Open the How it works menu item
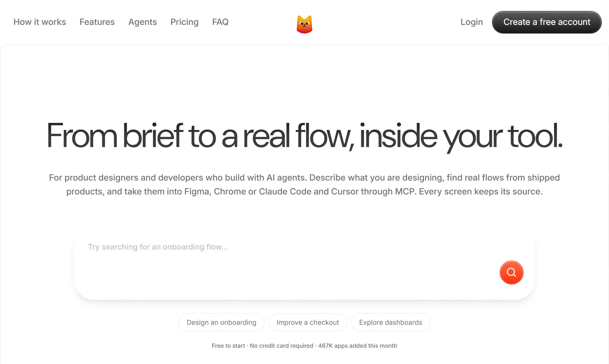This screenshot has height=364, width=609. [x=40, y=22]
